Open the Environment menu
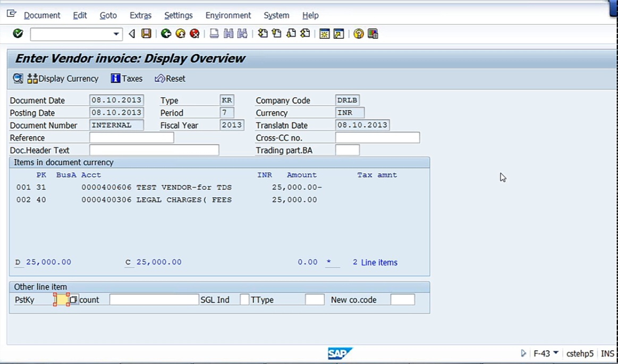 (x=228, y=15)
